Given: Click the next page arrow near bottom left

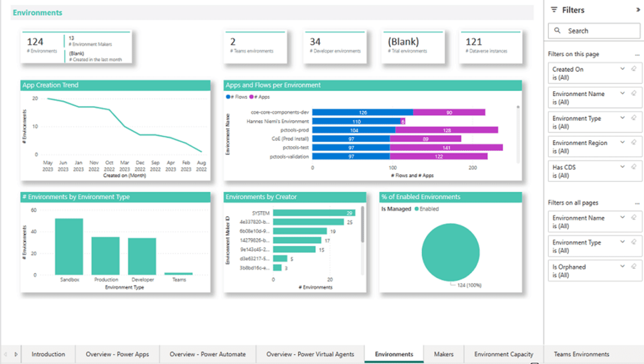Looking at the screenshot, I should pos(17,354).
